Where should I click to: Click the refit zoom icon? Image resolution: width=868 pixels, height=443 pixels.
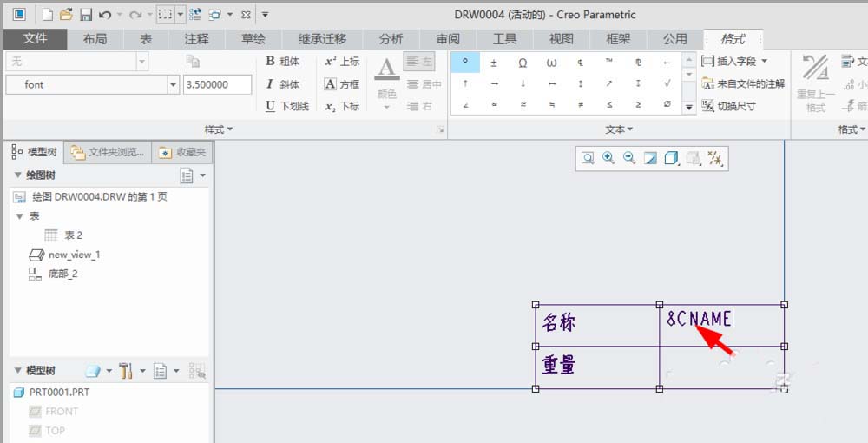(588, 158)
